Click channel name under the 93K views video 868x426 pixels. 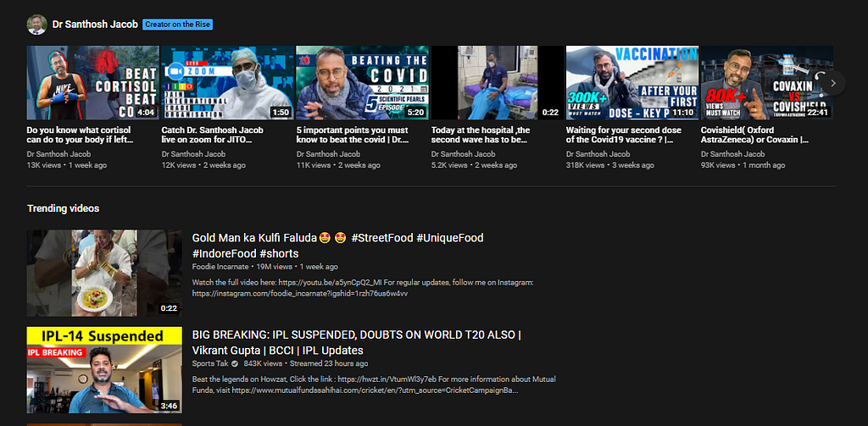click(733, 154)
